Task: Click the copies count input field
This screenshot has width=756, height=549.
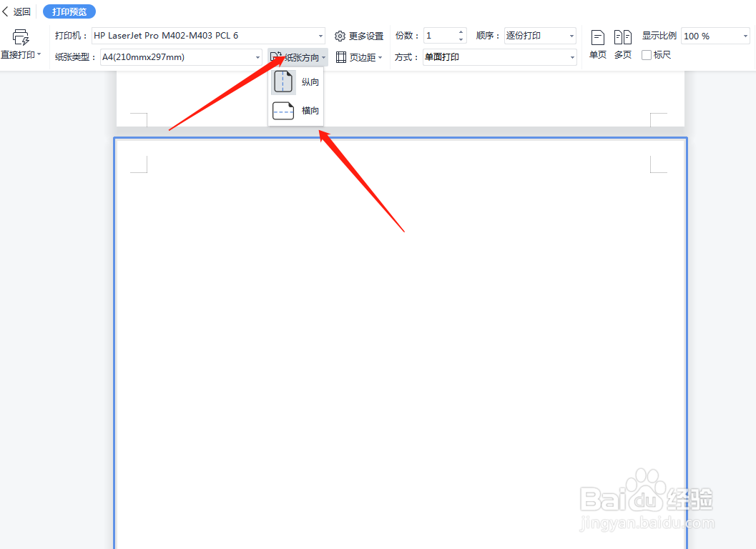Action: pyautogui.click(x=440, y=36)
